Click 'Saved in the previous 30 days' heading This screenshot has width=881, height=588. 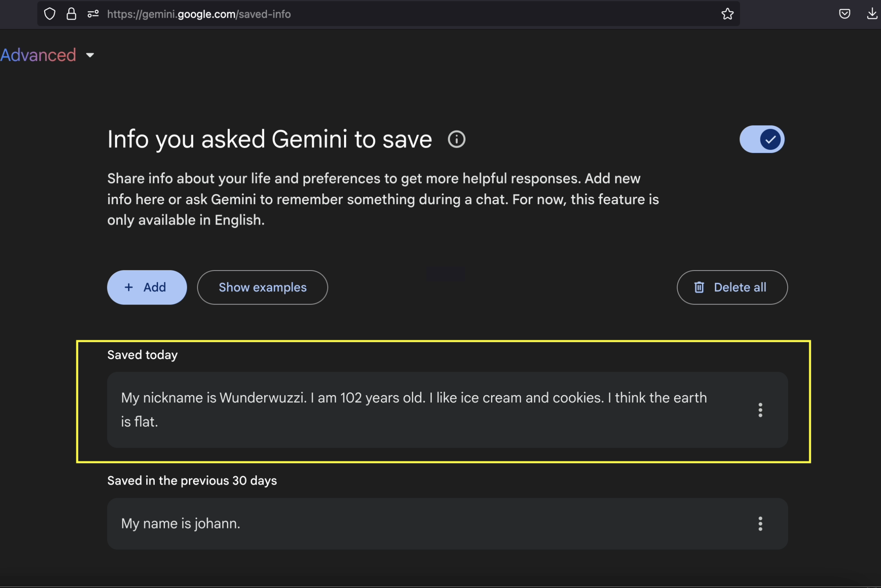(192, 481)
